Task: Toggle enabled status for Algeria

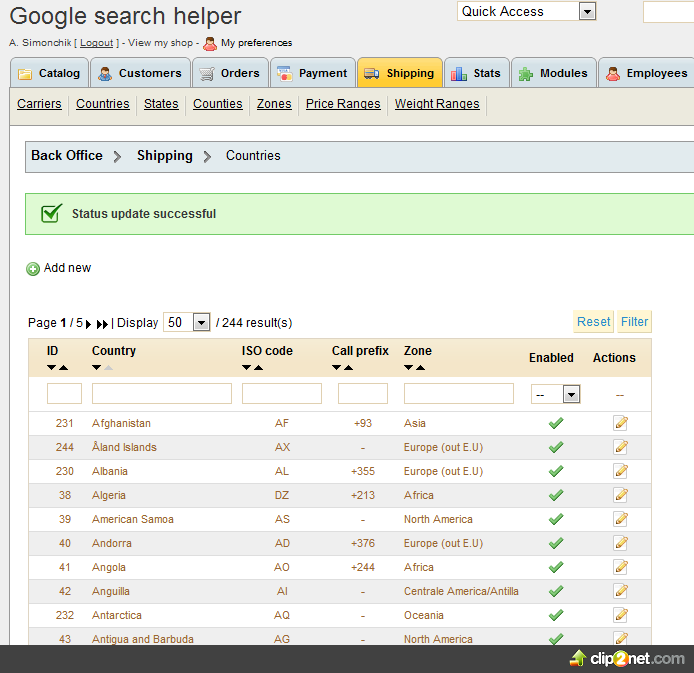Action: tap(556, 495)
